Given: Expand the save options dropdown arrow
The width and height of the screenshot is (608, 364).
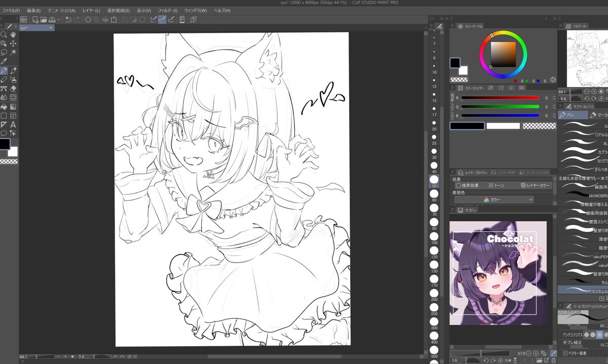Looking at the screenshot, I should tap(59, 19).
